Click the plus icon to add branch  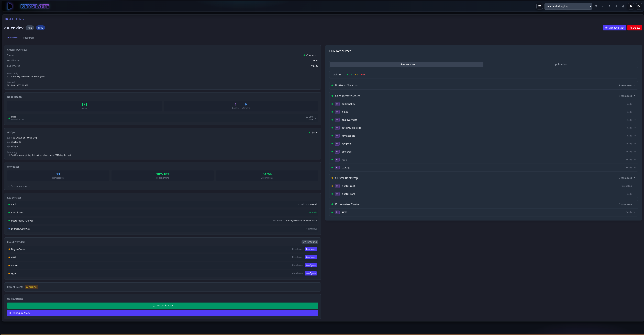coord(616,6)
